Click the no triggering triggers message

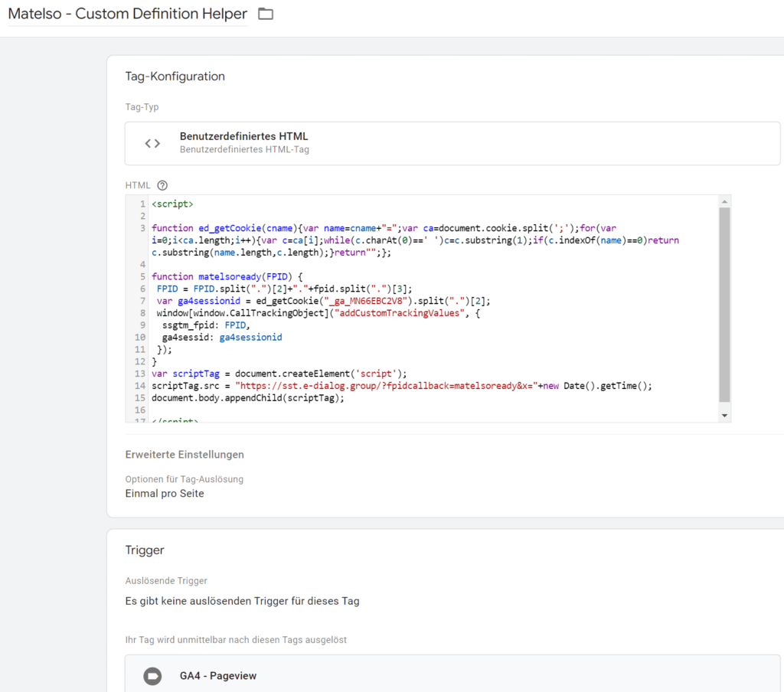click(242, 601)
